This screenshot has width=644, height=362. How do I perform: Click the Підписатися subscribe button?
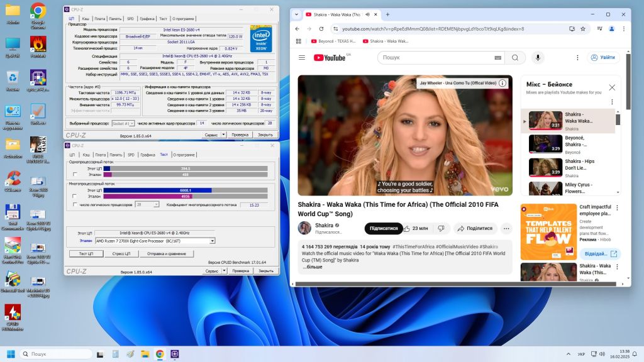(x=384, y=228)
